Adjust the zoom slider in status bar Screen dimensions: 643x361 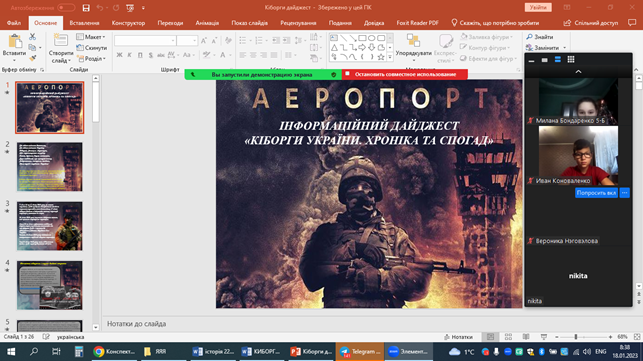(576, 337)
